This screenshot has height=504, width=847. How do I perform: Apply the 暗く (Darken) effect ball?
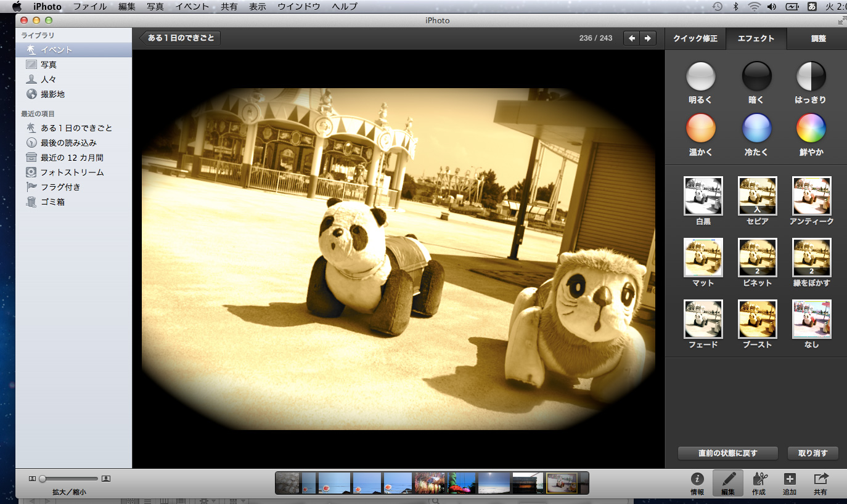click(x=756, y=76)
